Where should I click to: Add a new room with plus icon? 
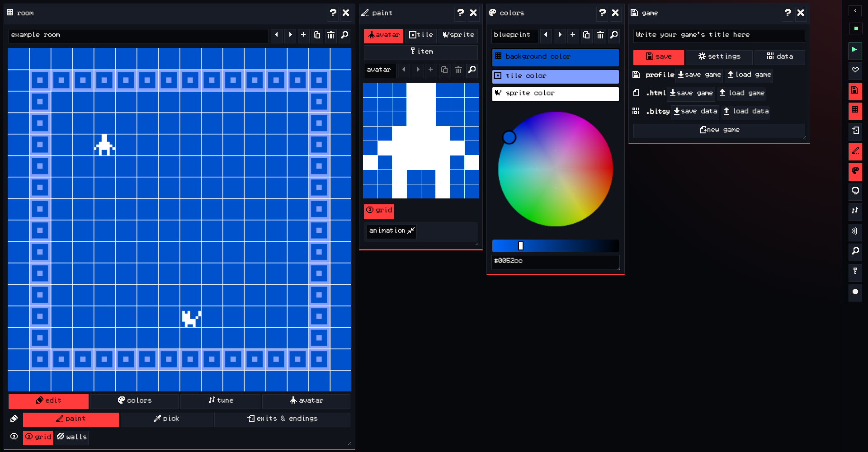coord(303,35)
